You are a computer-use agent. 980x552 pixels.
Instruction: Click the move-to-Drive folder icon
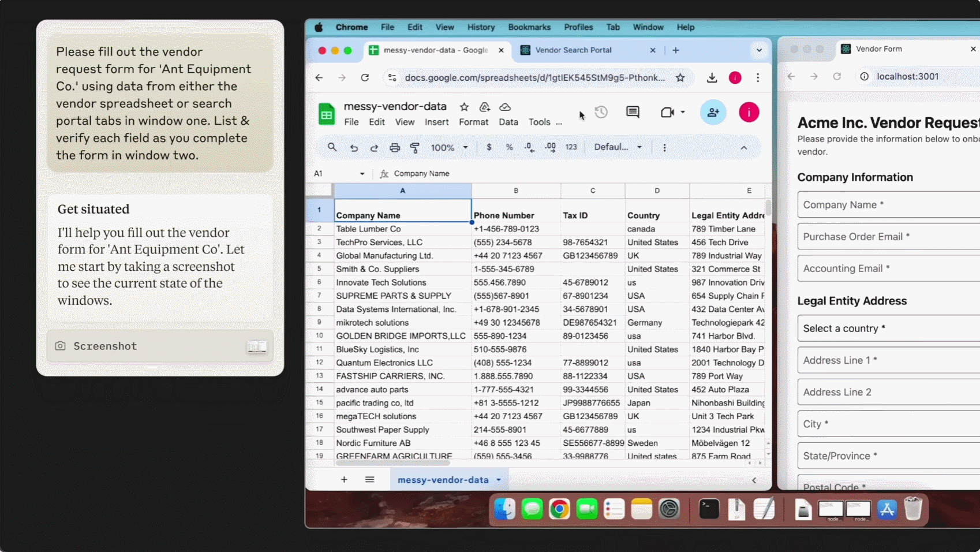pyautogui.click(x=484, y=107)
